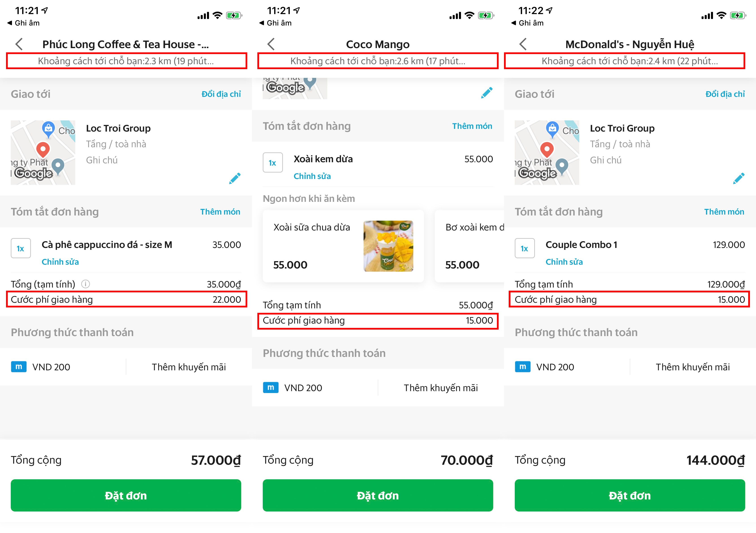This screenshot has height=533, width=756.
Task: Tap the back arrow on Phúc Long order screen
Action: (19, 44)
